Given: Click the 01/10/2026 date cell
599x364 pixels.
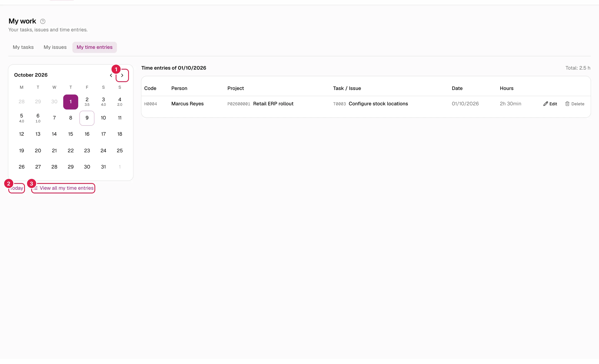Looking at the screenshot, I should [x=465, y=104].
